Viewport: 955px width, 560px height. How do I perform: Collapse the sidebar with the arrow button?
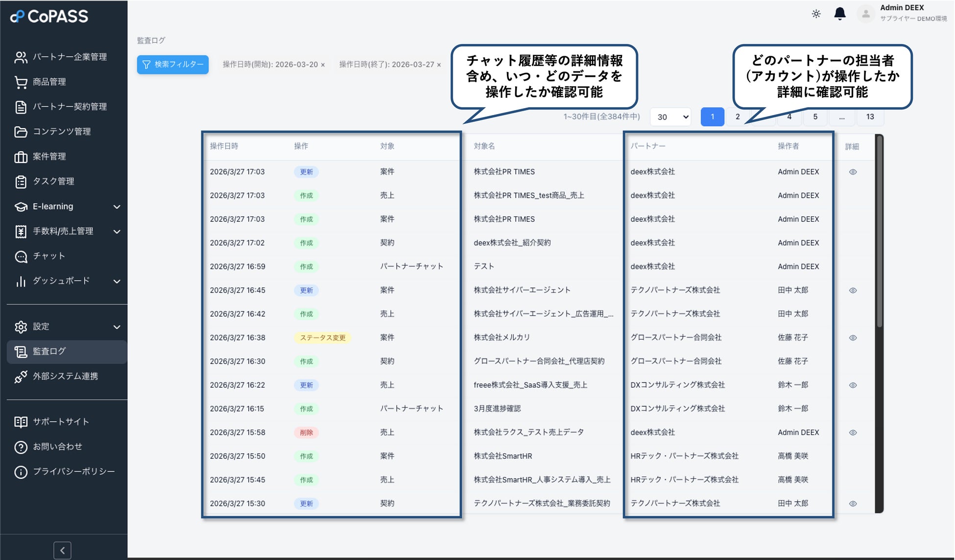[x=62, y=550]
